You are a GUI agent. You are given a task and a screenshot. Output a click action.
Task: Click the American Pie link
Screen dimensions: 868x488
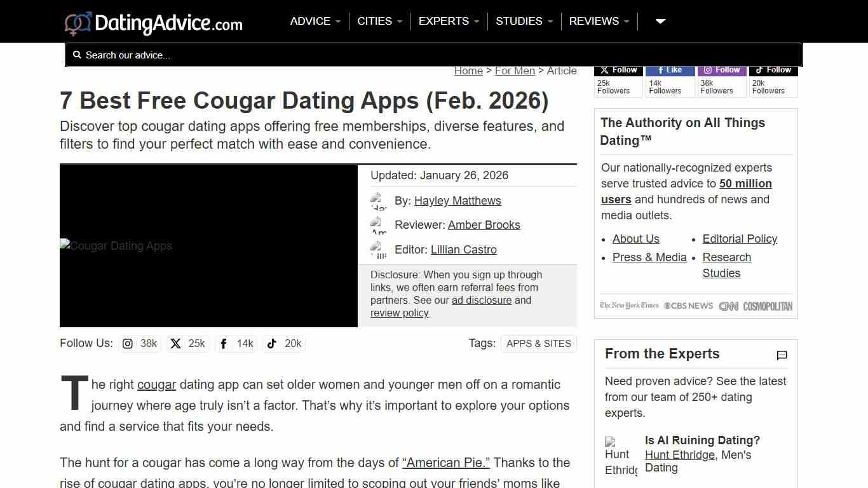(x=446, y=463)
